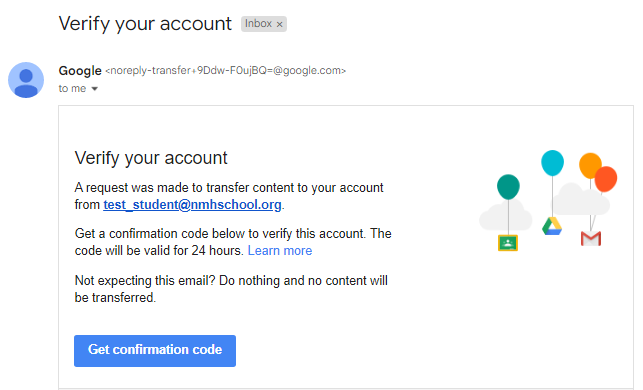This screenshot has width=643, height=390.
Task: Click the Google Drive icon in illustration
Action: point(552,226)
